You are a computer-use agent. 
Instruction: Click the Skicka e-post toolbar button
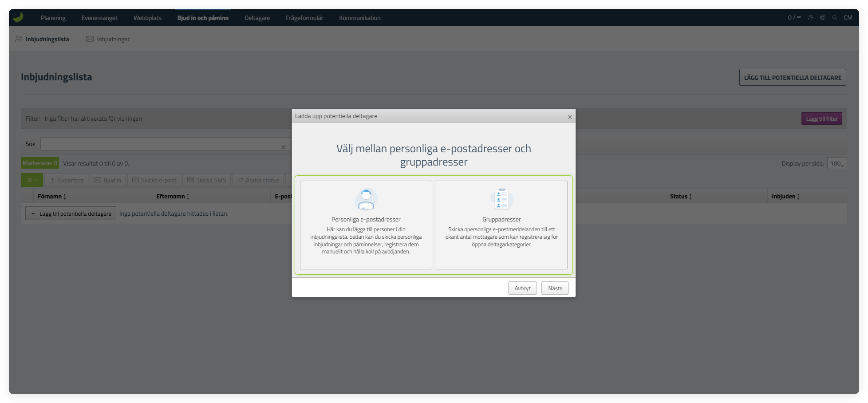coord(154,180)
